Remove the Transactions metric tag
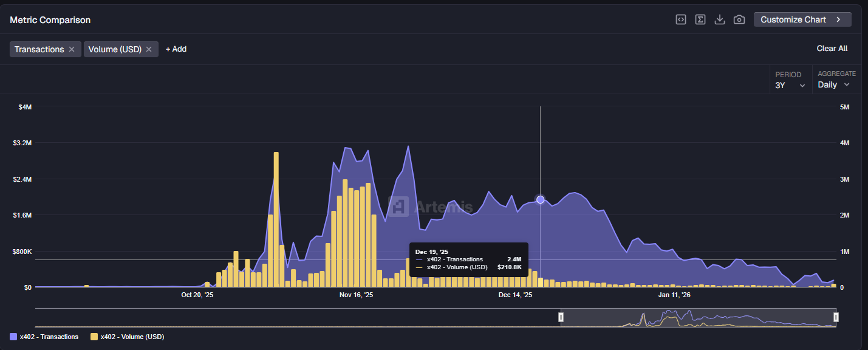 point(71,49)
